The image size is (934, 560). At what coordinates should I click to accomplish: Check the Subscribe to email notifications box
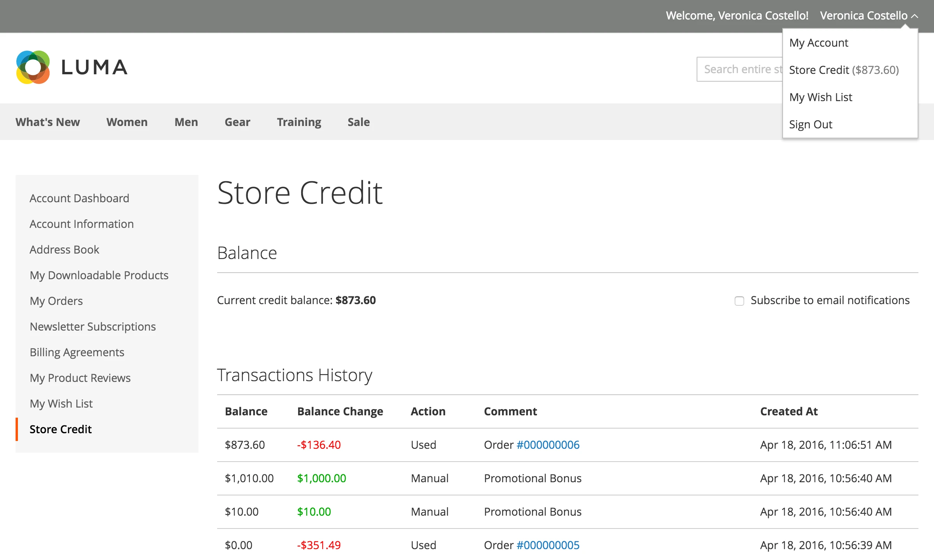[739, 301]
